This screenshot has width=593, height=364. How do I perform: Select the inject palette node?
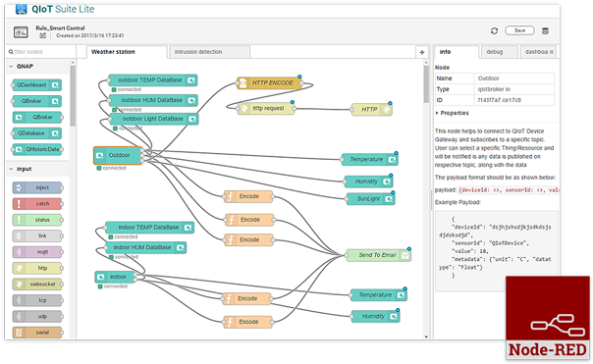(x=37, y=187)
